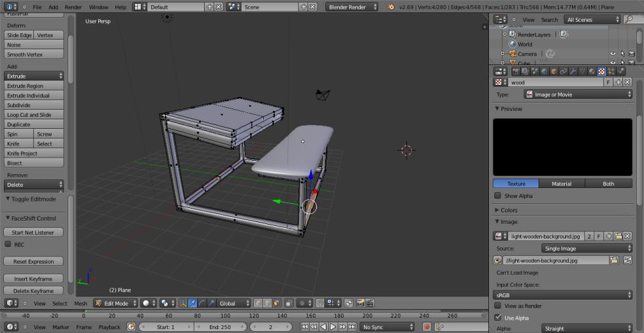Uncheck the Use Alpha checkbox
The height and width of the screenshot is (333, 644).
click(x=498, y=318)
